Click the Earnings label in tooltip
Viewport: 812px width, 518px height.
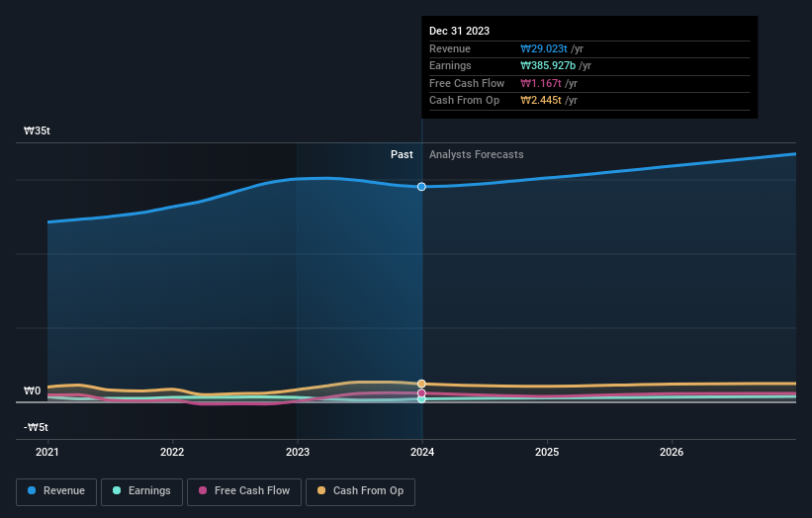pos(450,65)
